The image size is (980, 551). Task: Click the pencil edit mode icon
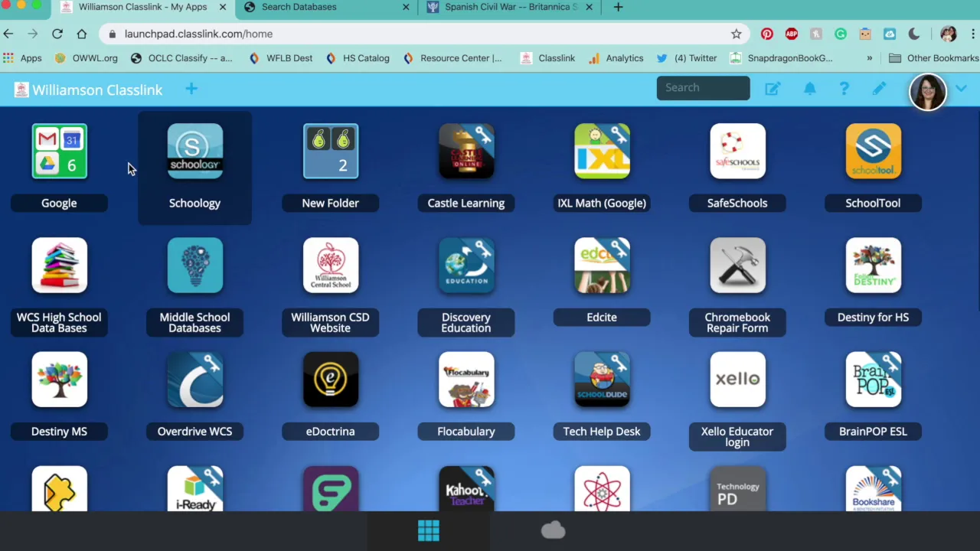(x=879, y=89)
